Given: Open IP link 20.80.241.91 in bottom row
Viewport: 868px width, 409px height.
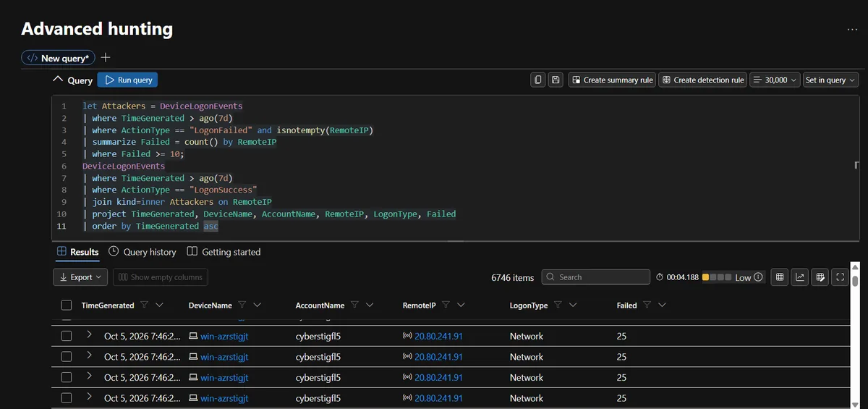Looking at the screenshot, I should click(x=438, y=398).
